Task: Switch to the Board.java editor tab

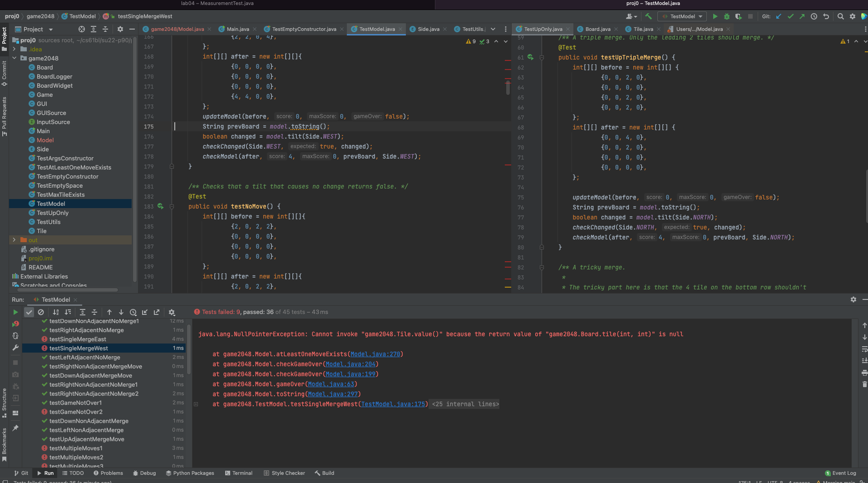Action: 597,29
